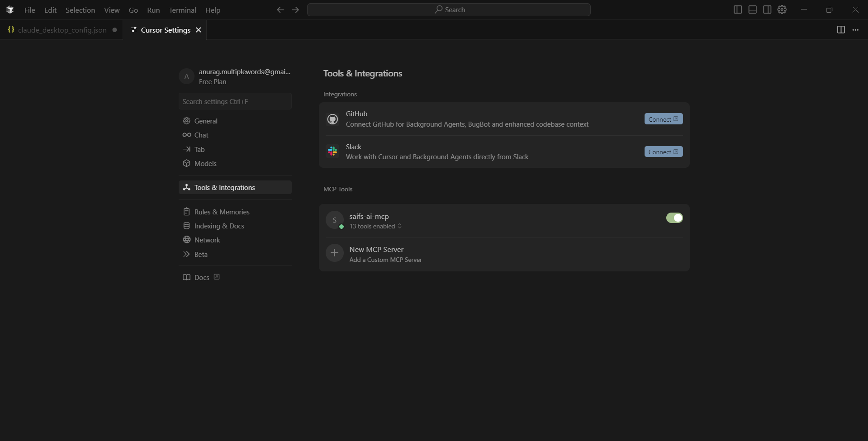Restore down the Cursor window
The width and height of the screenshot is (868, 441).
point(829,9)
